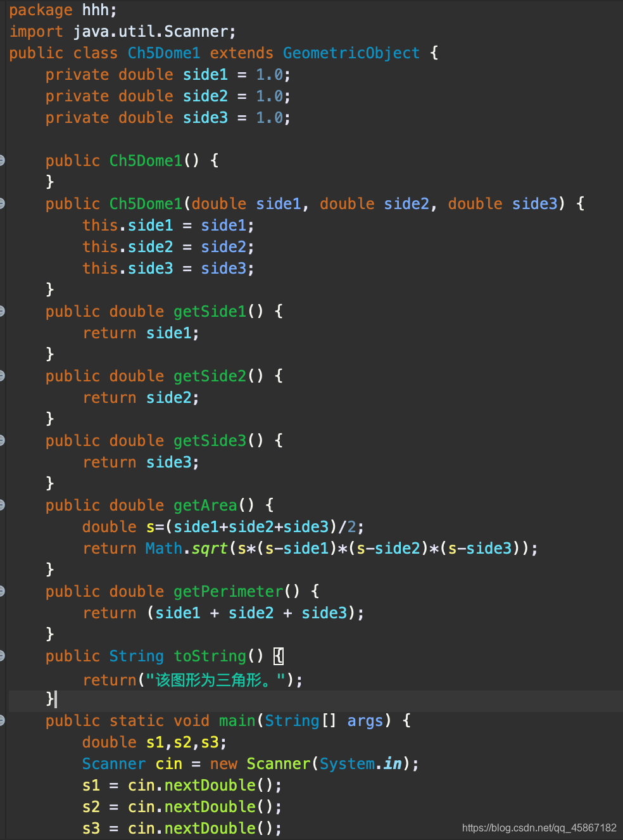Click the 'getSide1' method name
Viewport: 623px width, 840px height.
(210, 312)
